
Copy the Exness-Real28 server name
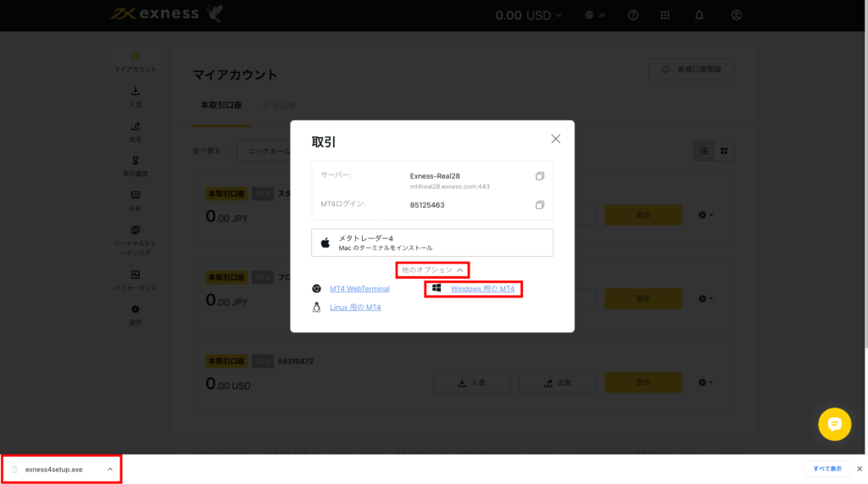540,176
